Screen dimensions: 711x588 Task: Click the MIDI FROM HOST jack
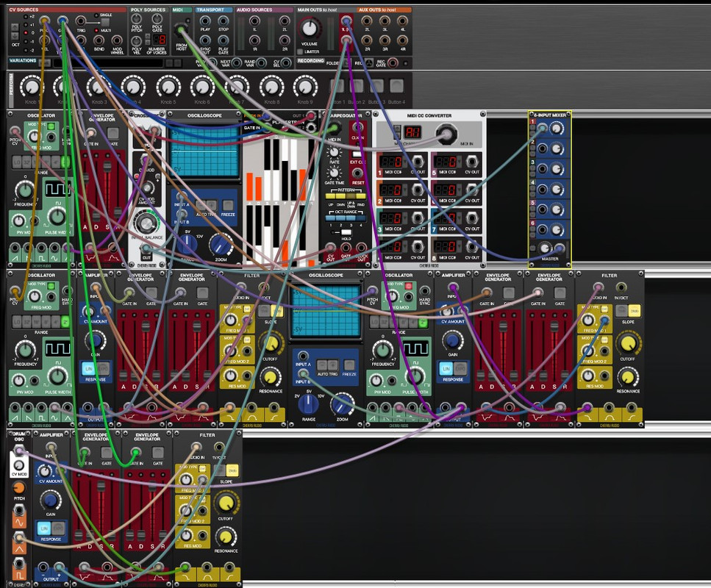pos(182,30)
